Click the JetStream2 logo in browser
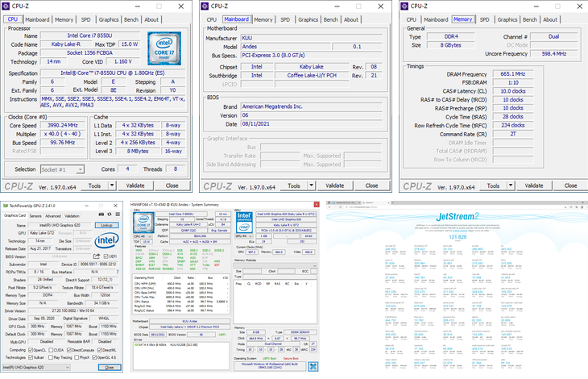The height and width of the screenshot is (379, 588). coord(458,217)
